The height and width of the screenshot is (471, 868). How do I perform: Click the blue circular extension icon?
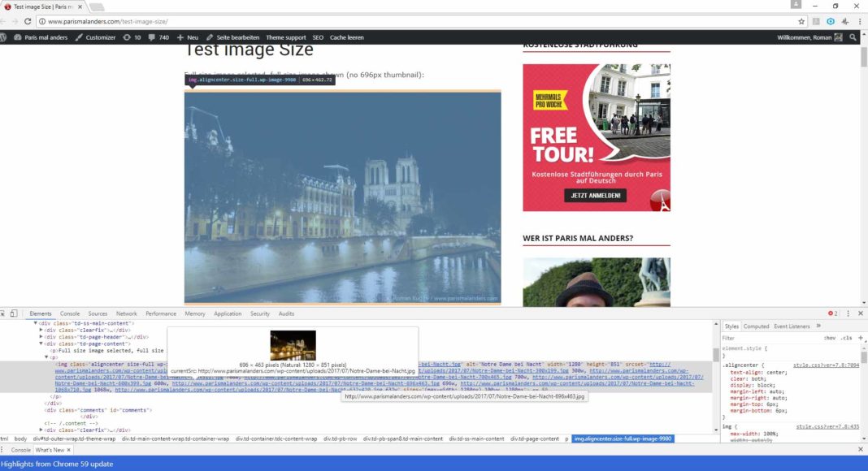831,21
